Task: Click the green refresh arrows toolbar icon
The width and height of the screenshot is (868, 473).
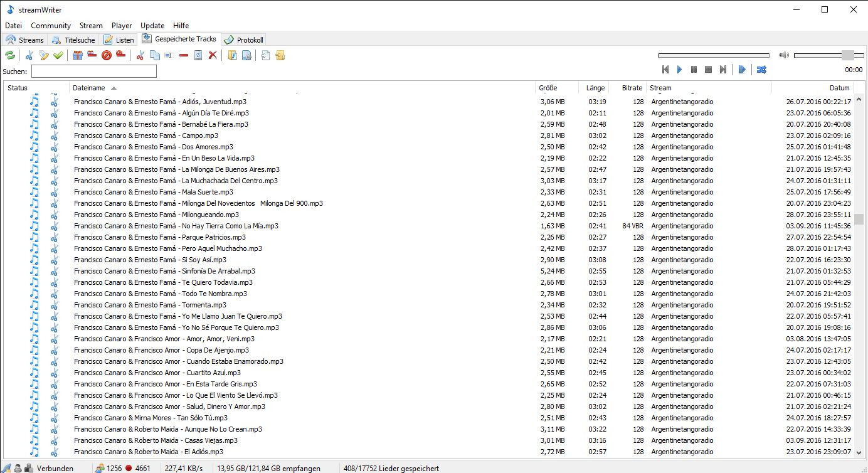Action: coord(10,56)
